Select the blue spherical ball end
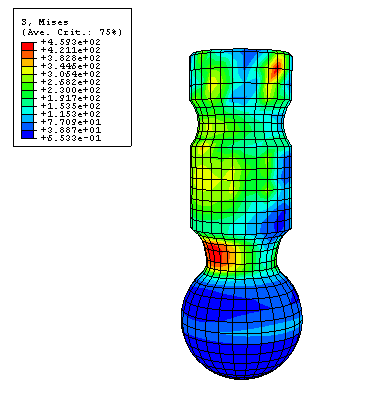 pos(242,328)
